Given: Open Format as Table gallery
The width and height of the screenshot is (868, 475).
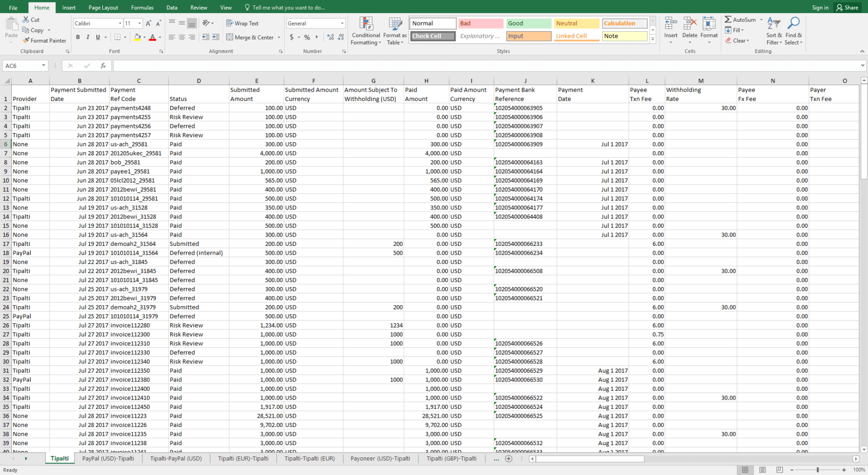Looking at the screenshot, I should click(395, 31).
